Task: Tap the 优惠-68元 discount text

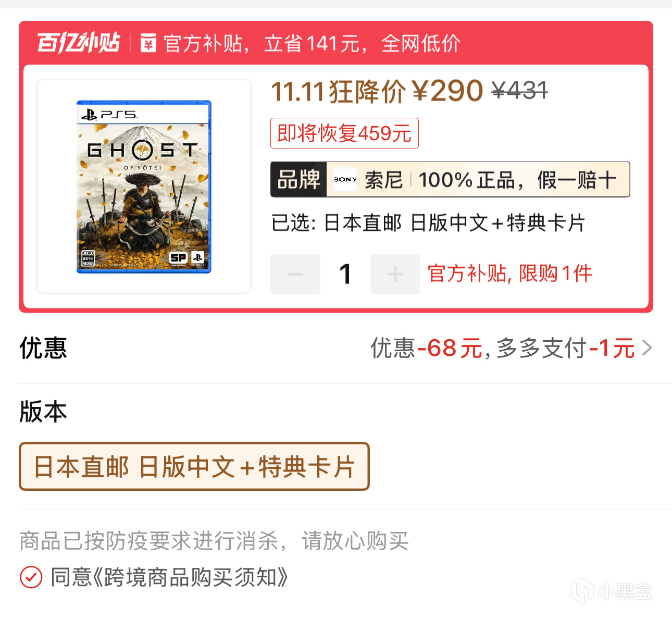Action: [427, 348]
